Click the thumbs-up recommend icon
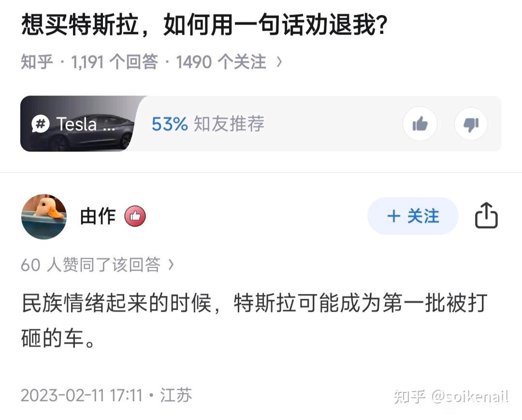 click(420, 124)
